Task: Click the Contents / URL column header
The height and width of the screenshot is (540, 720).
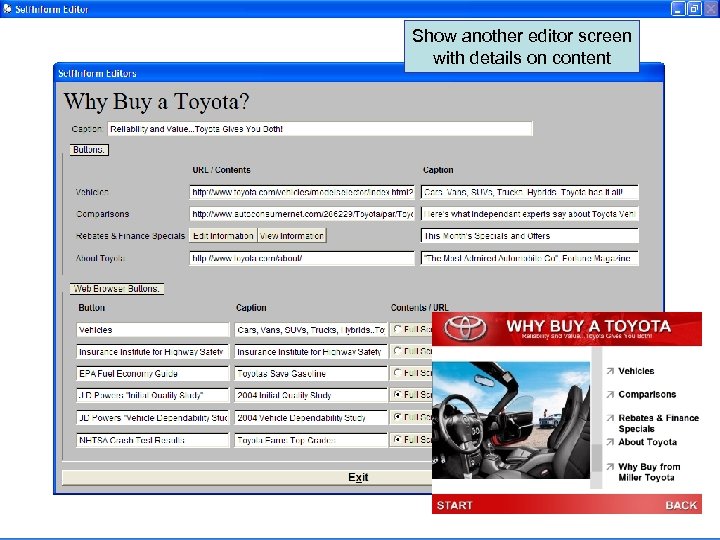Action: point(420,308)
